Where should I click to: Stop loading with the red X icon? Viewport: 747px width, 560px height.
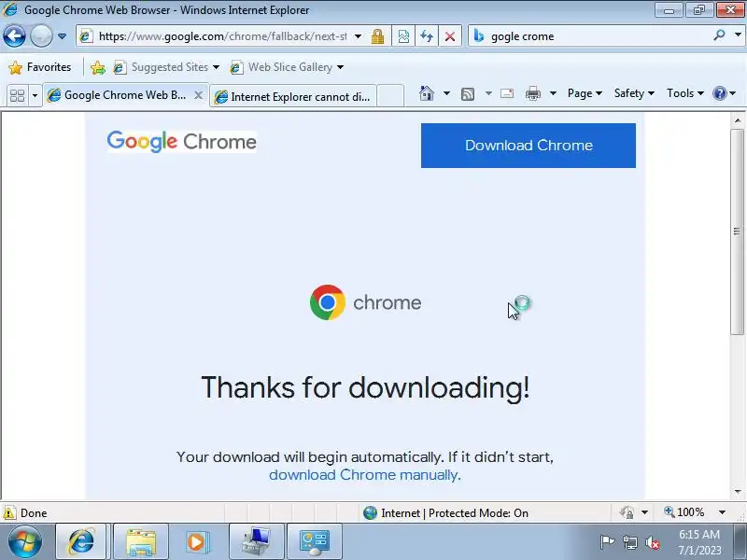pyautogui.click(x=449, y=36)
